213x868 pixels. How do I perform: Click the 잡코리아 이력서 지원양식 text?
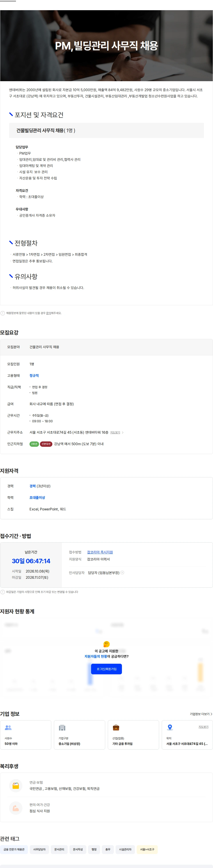click(x=99, y=559)
